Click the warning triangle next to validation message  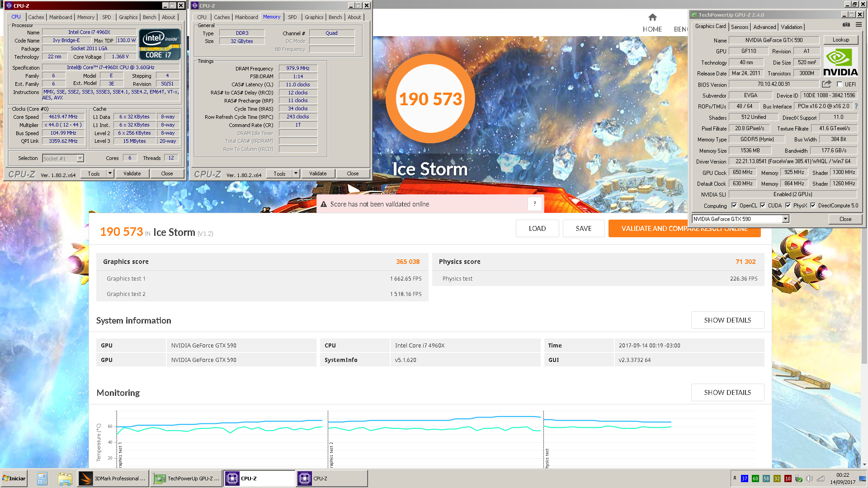click(324, 204)
